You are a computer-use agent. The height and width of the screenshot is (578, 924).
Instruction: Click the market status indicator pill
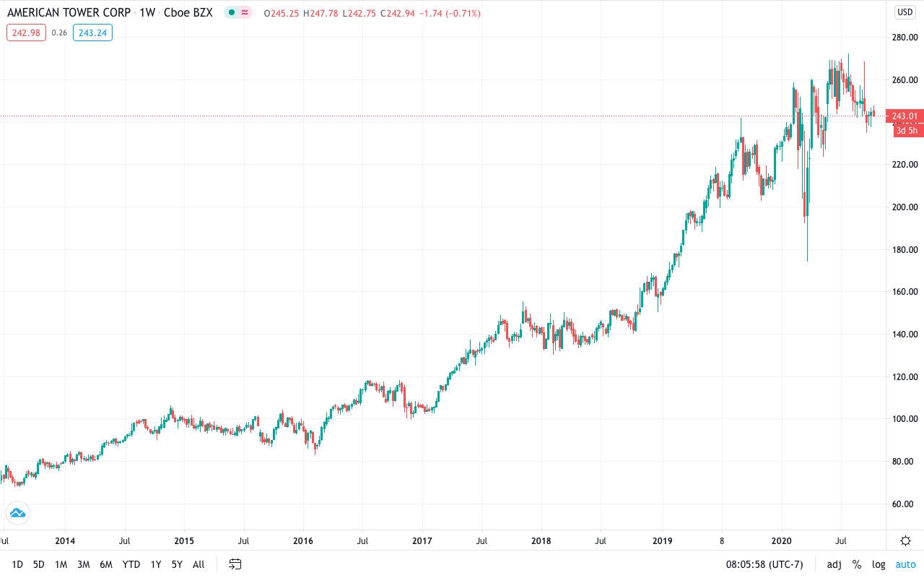[x=238, y=13]
